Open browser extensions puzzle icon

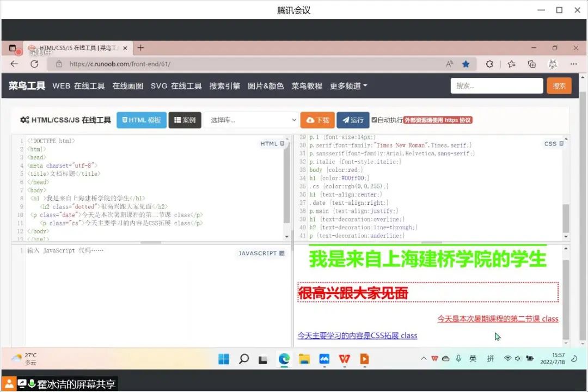tap(489, 64)
